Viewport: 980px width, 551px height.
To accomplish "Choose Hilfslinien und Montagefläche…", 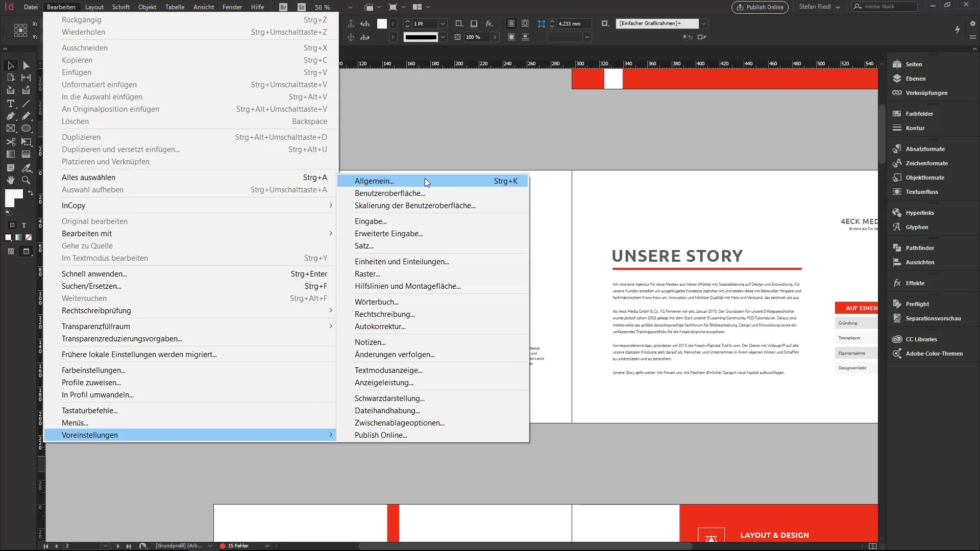I will [432, 286].
